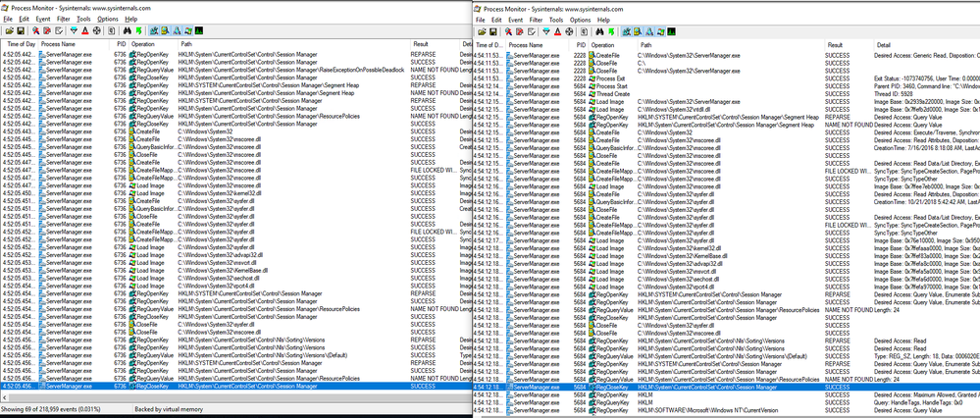Sort by Detail column in right window
This screenshot has width=980, height=418.
tap(925, 45)
